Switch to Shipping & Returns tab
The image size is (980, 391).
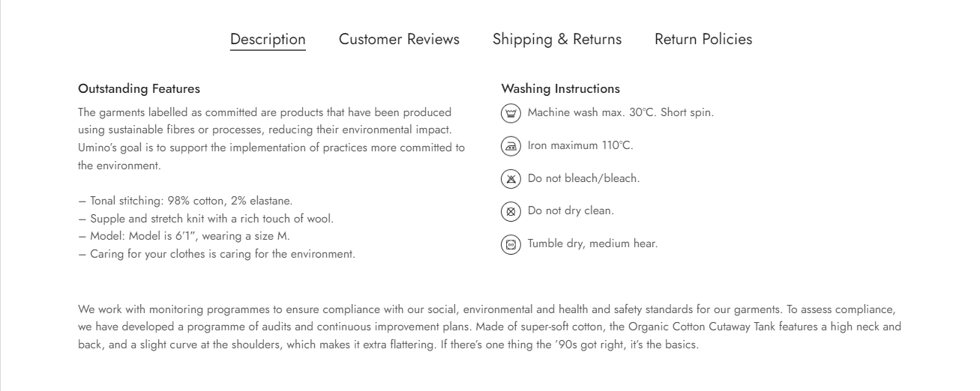(x=557, y=40)
